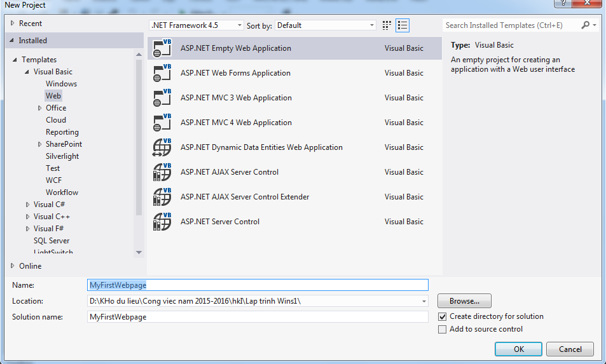Click in the Solution name field
Screen dimensions: 606x364
(x=258, y=317)
